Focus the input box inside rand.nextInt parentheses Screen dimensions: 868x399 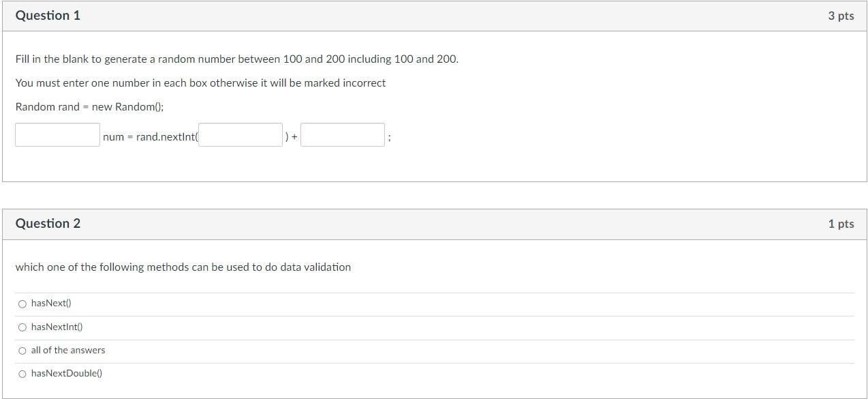coord(241,134)
